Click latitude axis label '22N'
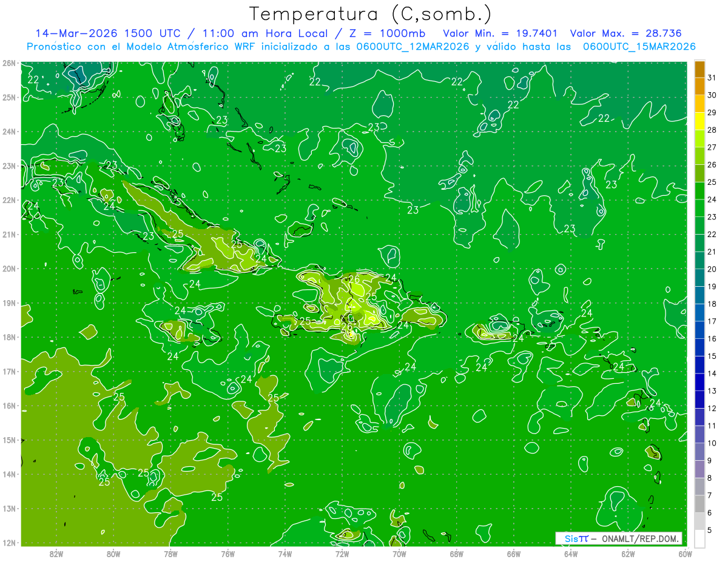The width and height of the screenshot is (728, 562). 9,200
